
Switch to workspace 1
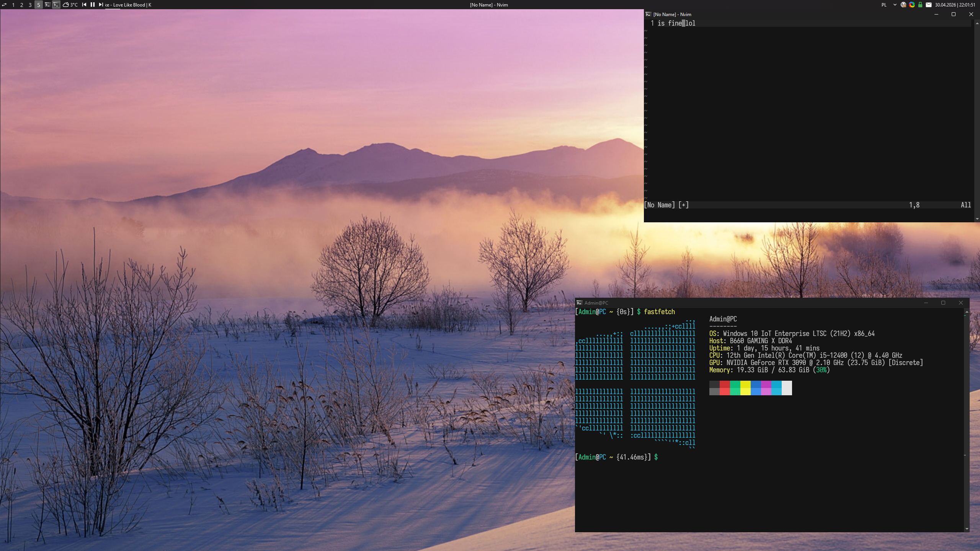click(x=13, y=5)
